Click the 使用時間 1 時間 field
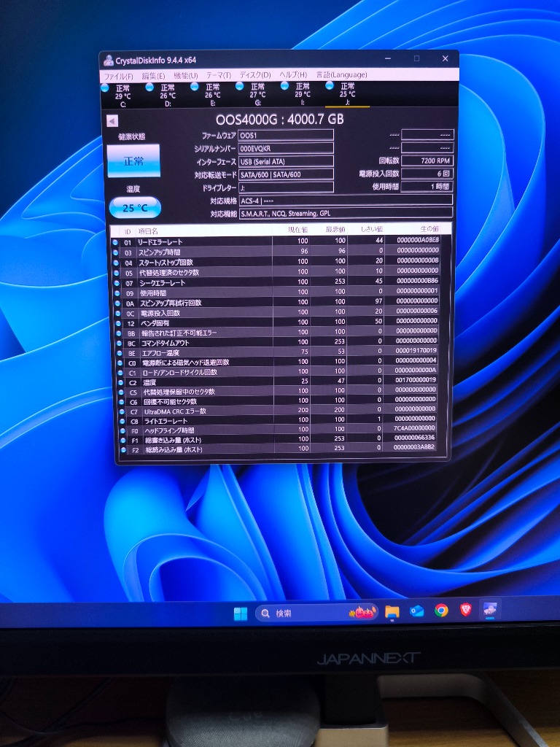 [x=427, y=186]
